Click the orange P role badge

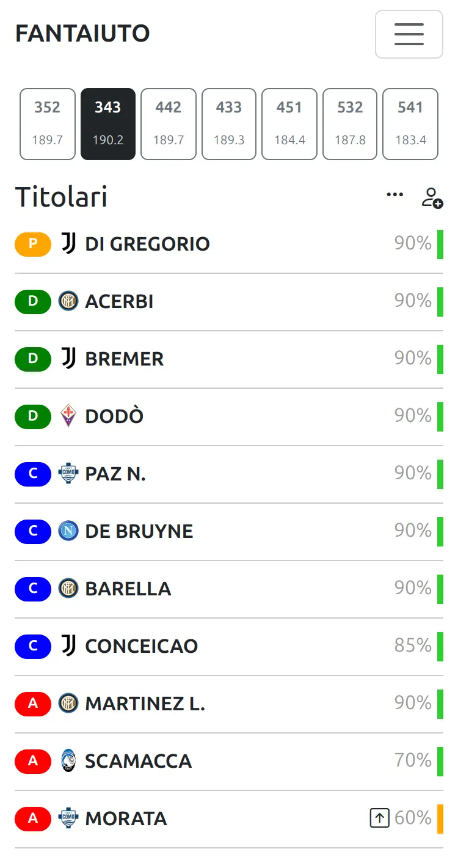(33, 244)
